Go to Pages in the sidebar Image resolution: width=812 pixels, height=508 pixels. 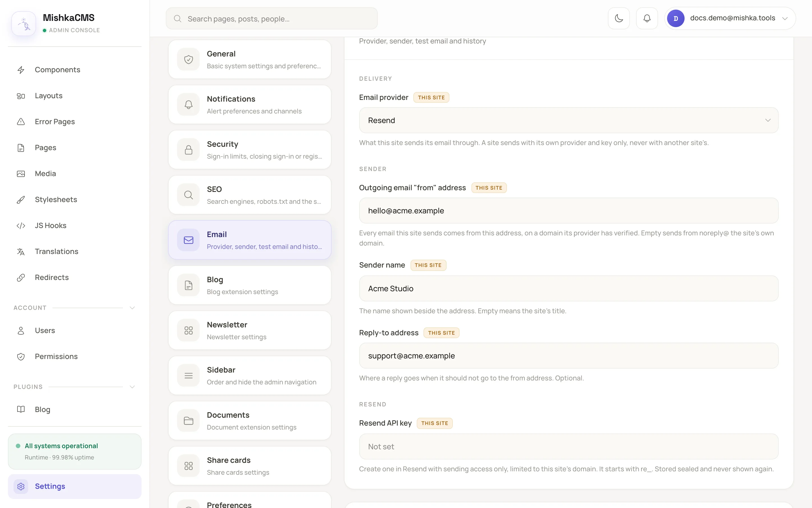(74, 148)
